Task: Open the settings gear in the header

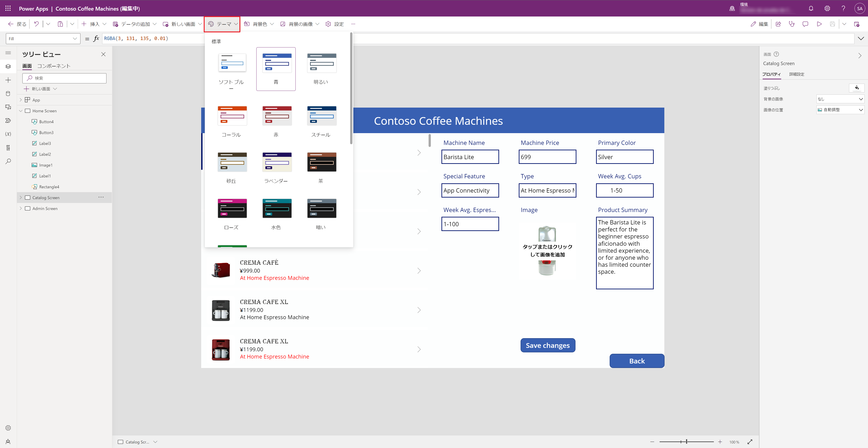Action: 827,8
